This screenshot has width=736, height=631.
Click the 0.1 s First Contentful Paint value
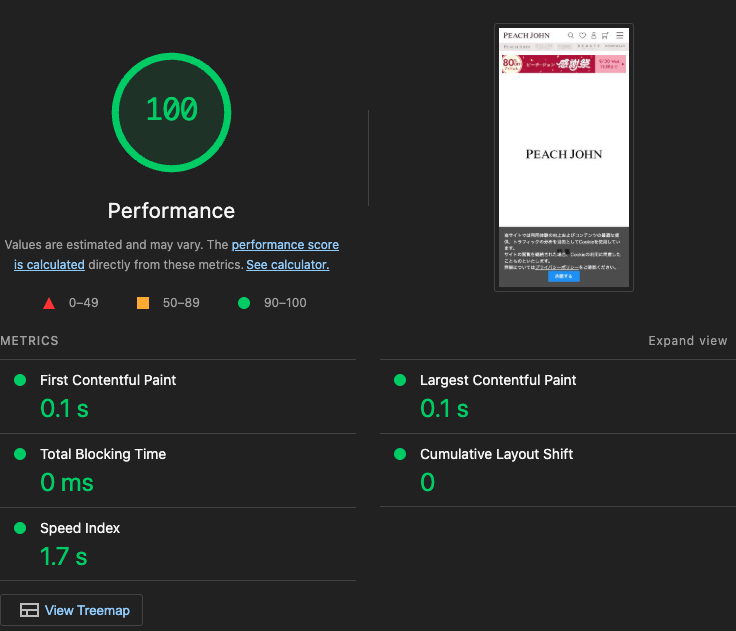tap(64, 408)
